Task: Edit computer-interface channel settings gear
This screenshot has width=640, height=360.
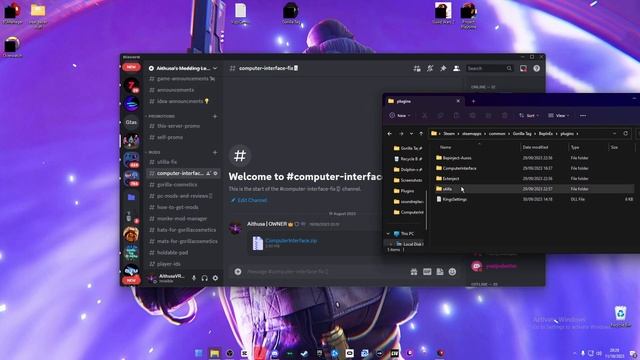Action: [216, 173]
